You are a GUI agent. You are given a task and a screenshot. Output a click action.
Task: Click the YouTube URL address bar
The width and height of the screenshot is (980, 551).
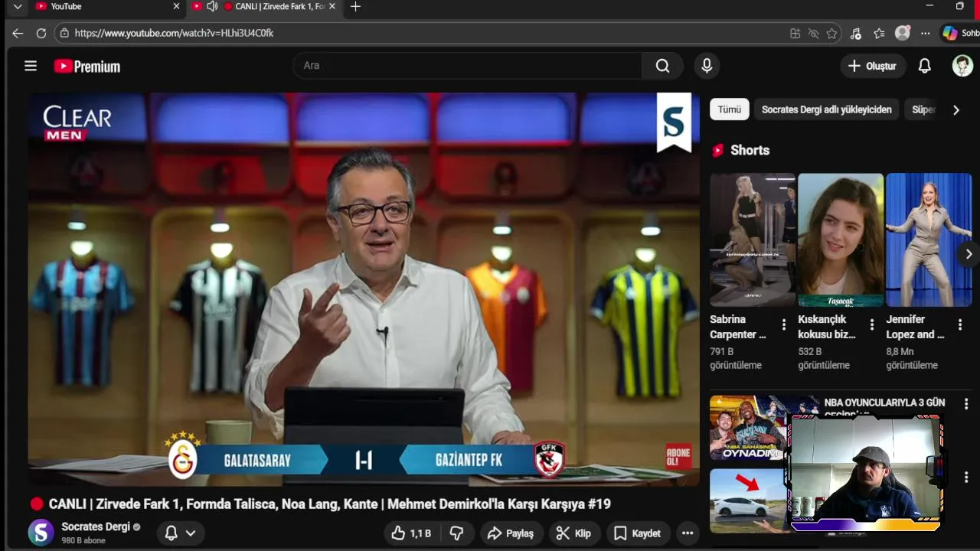pos(429,33)
